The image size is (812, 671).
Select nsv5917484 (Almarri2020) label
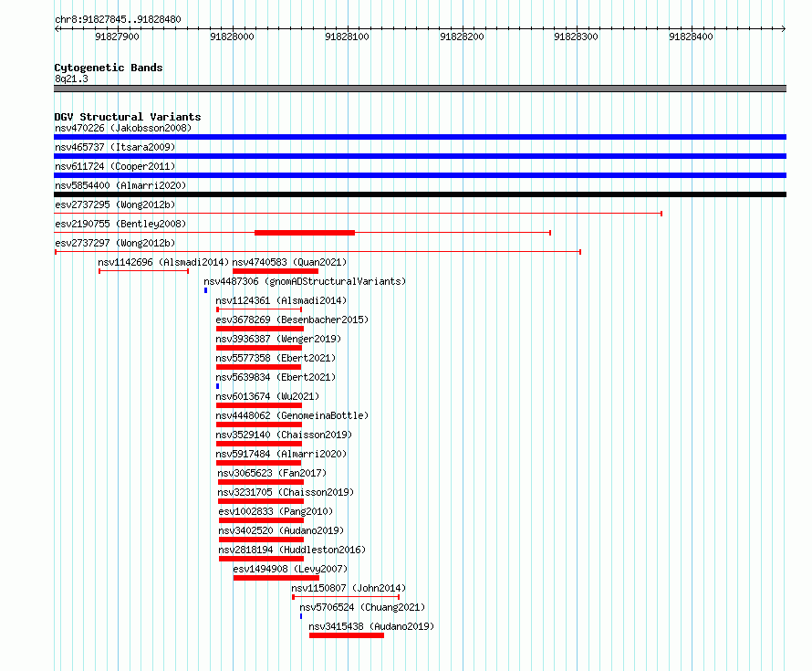[x=281, y=454]
